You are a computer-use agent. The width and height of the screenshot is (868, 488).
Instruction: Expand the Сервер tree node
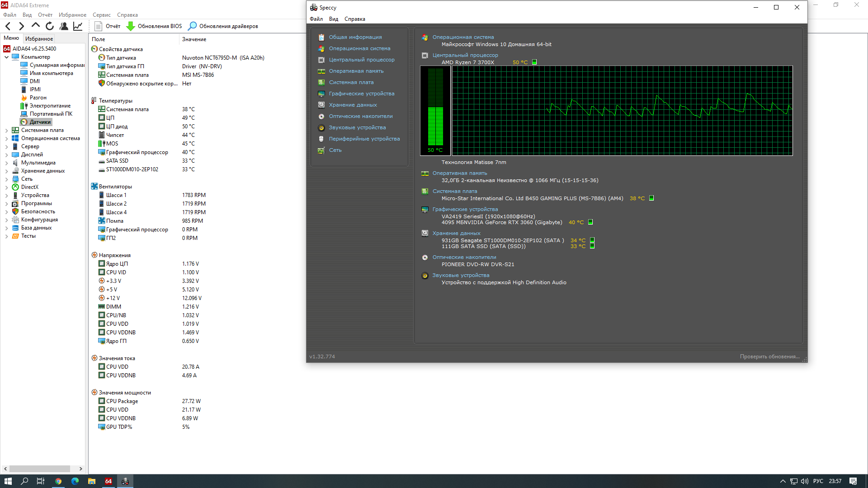click(6, 146)
